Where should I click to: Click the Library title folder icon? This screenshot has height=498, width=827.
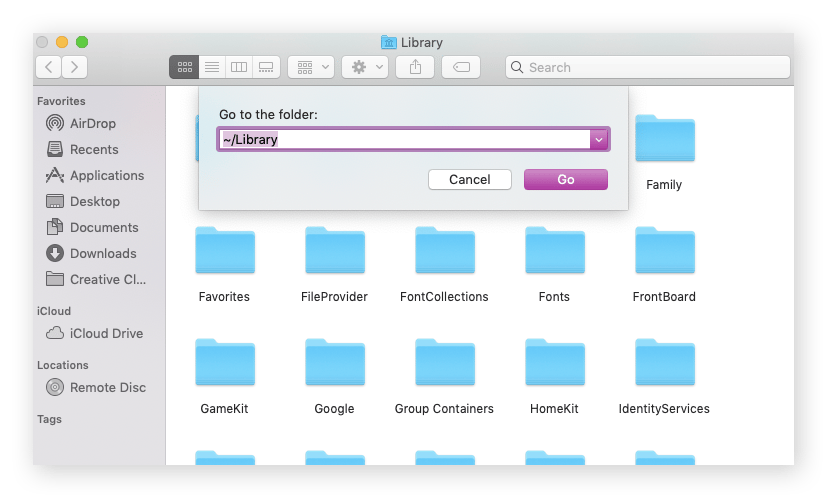click(x=389, y=42)
